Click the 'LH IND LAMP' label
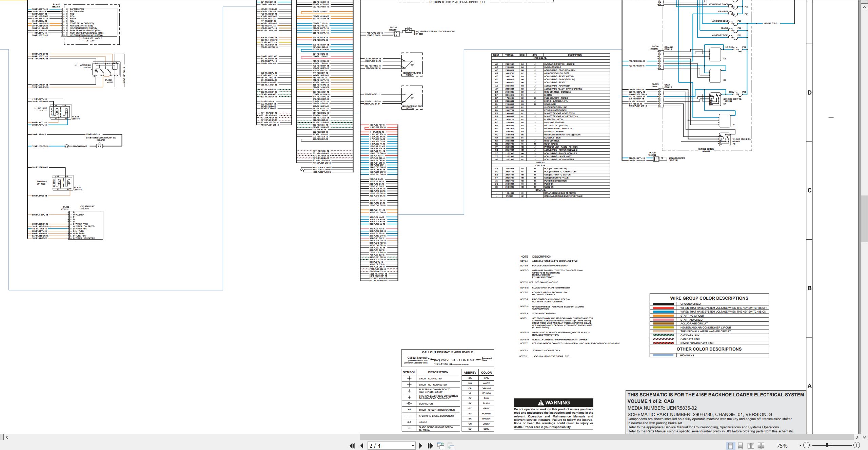 (41, 108)
